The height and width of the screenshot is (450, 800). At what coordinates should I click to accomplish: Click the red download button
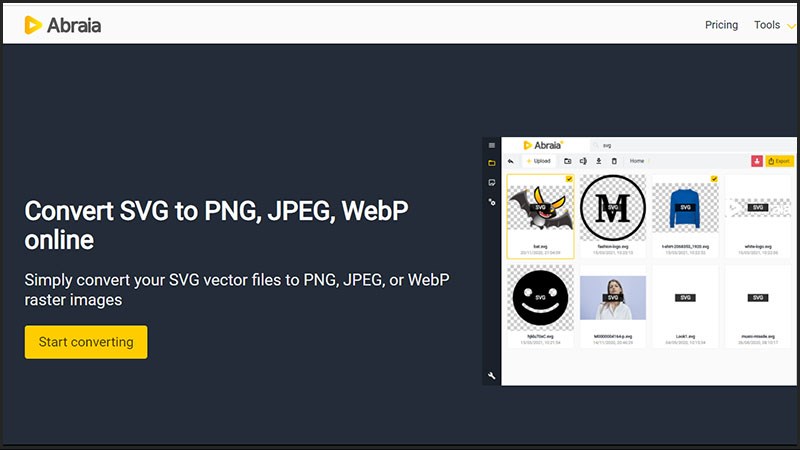(757, 161)
